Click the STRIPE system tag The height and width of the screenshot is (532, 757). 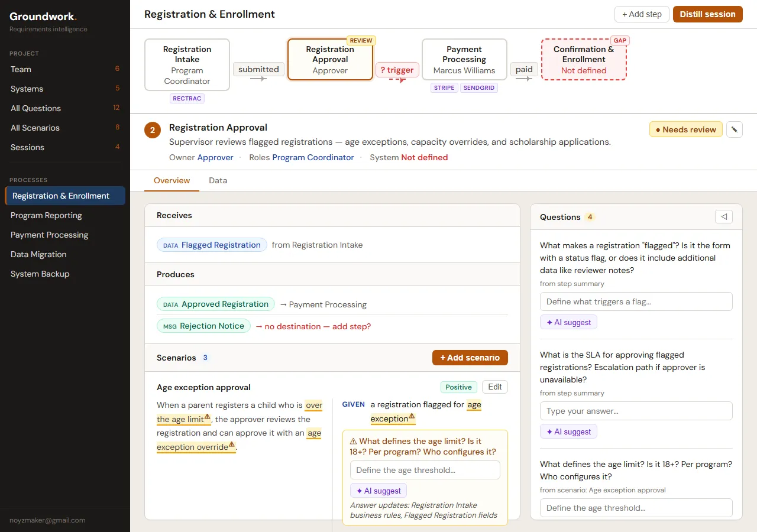click(444, 87)
